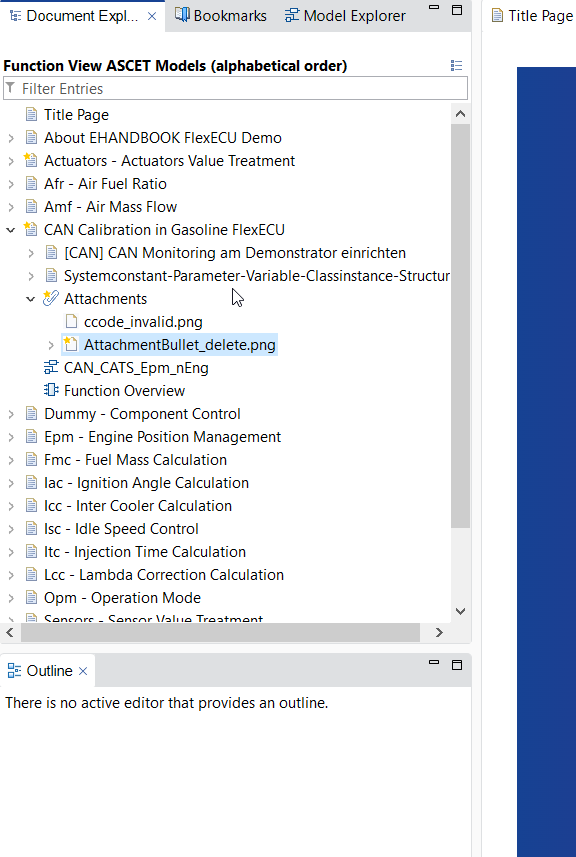Collapse the CAN Calibration in Gasoline FlexECU node

point(10,230)
